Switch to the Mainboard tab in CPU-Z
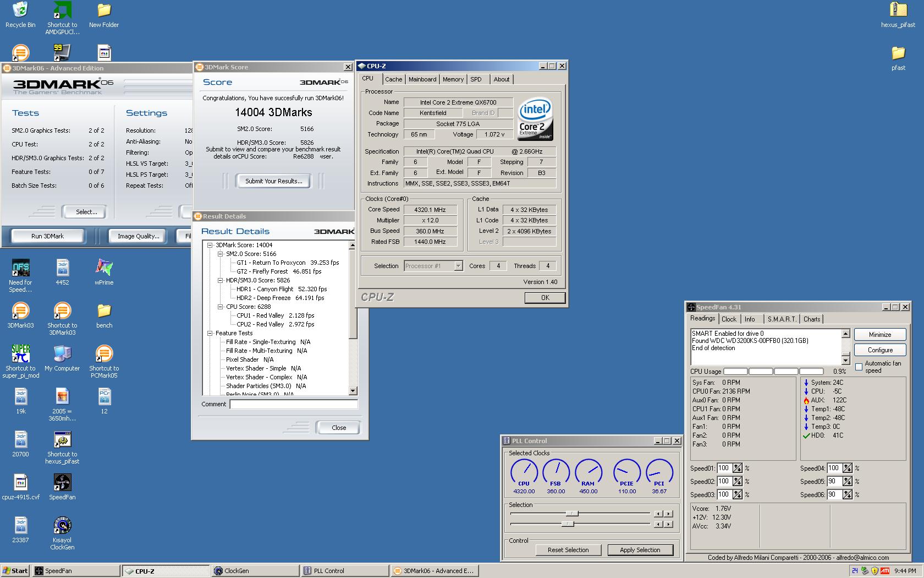 [x=422, y=79]
